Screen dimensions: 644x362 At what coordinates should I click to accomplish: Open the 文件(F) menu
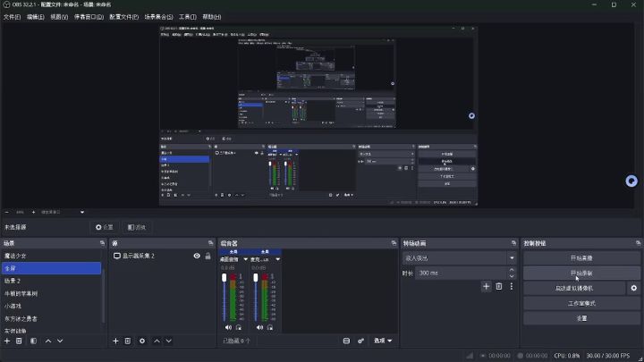(x=12, y=17)
